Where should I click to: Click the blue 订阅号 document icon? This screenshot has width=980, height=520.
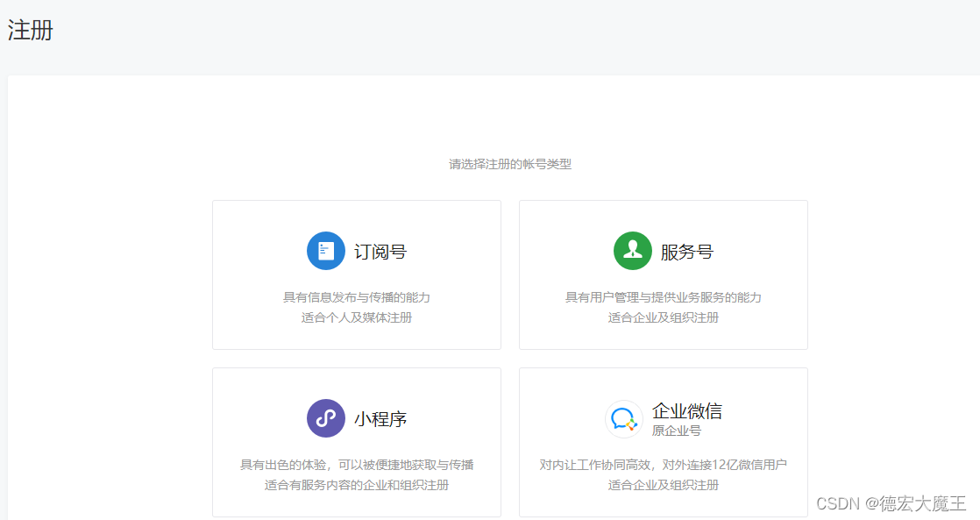pyautogui.click(x=325, y=251)
